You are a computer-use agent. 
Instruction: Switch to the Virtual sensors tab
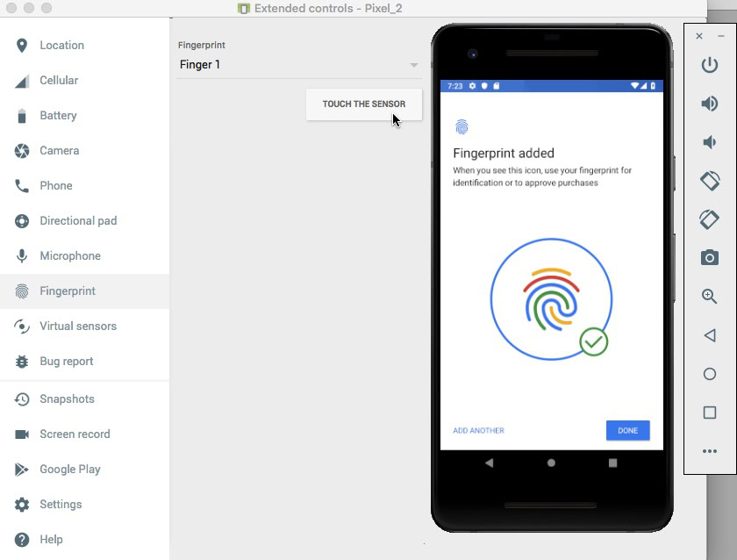(x=84, y=327)
